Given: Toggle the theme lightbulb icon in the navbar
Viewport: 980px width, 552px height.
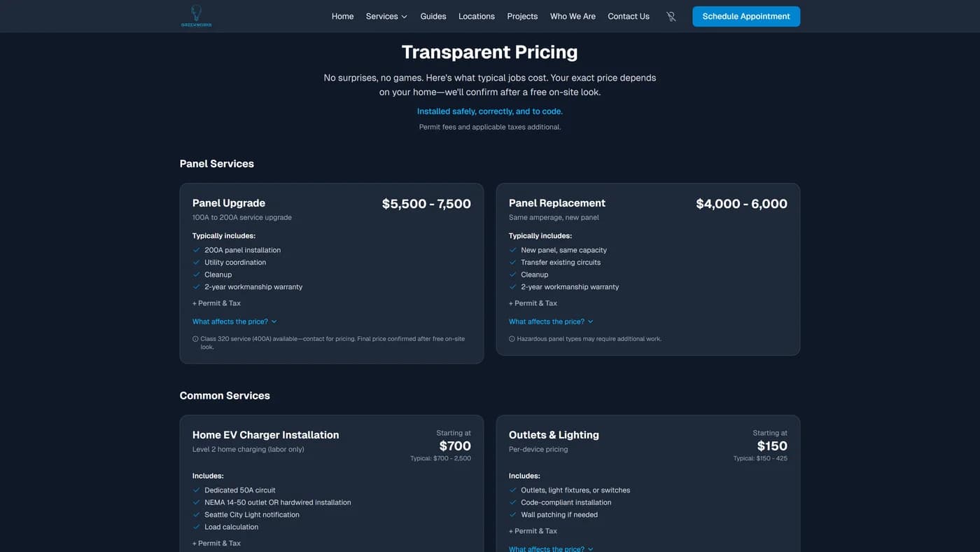Looking at the screenshot, I should 671,16.
